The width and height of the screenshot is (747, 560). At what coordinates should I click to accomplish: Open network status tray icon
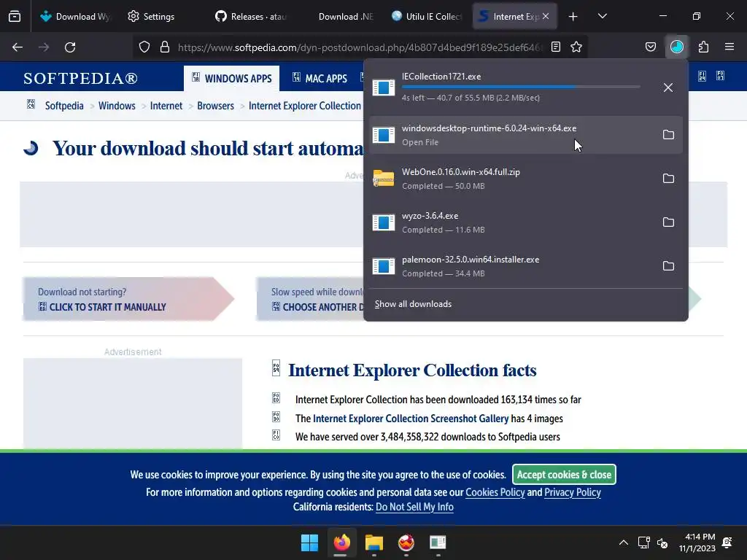click(644, 542)
